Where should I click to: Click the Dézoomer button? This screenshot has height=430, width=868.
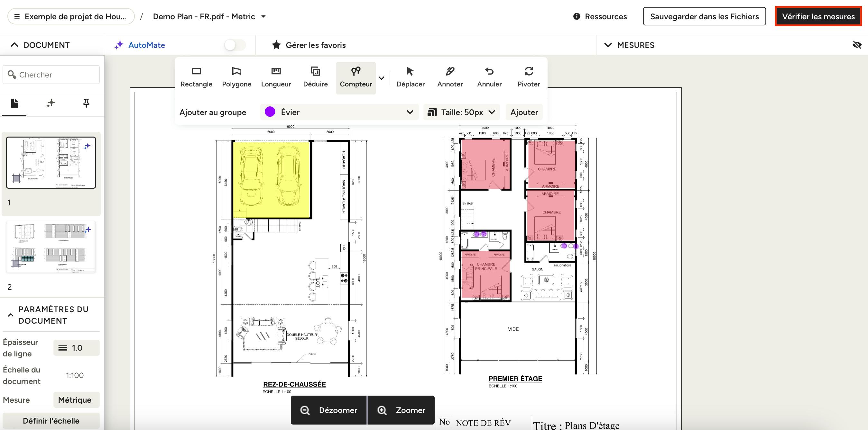click(328, 410)
